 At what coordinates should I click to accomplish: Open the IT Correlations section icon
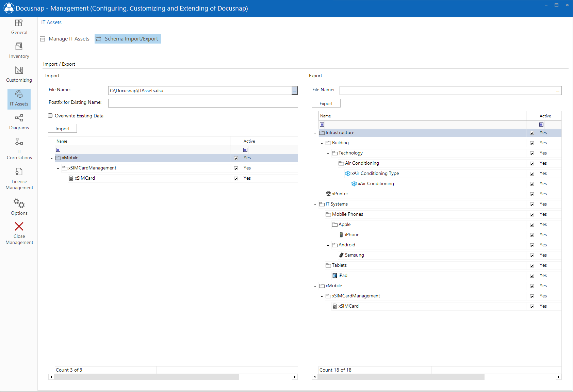click(19, 142)
